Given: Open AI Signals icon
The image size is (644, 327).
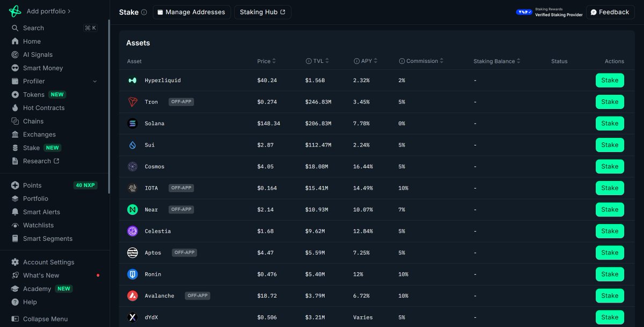Looking at the screenshot, I should click(15, 55).
